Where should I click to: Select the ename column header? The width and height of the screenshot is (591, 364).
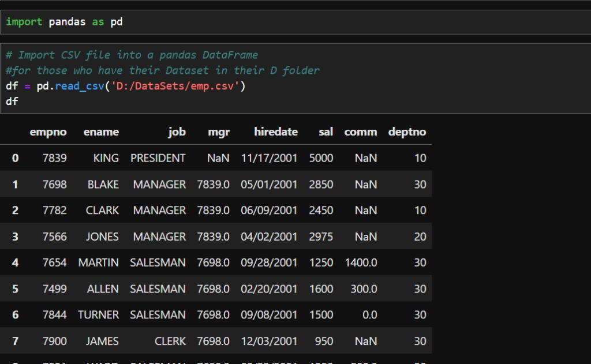pyautogui.click(x=101, y=132)
